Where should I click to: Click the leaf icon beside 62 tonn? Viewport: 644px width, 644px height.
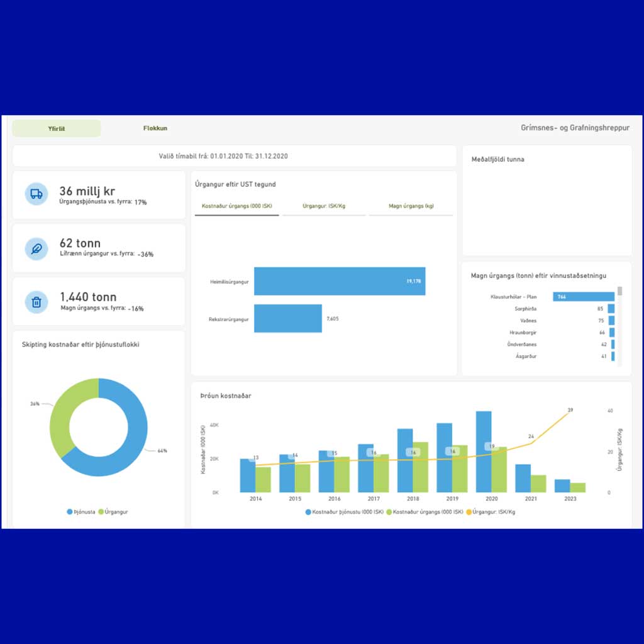(36, 248)
